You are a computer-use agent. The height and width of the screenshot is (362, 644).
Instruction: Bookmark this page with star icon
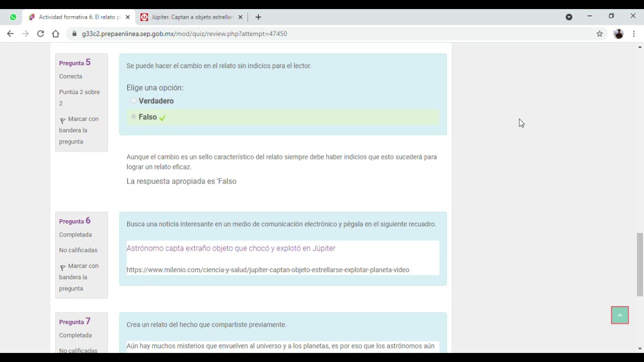click(599, 34)
